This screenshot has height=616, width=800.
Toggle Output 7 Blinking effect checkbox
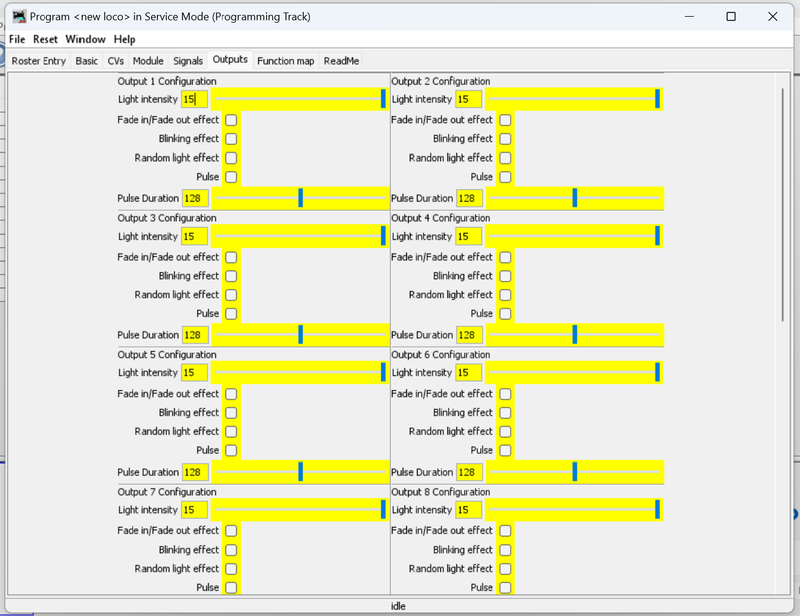coord(231,550)
